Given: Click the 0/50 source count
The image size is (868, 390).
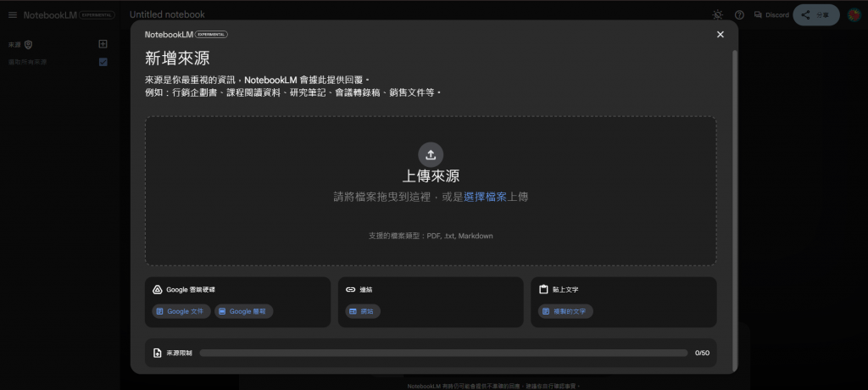Looking at the screenshot, I should (702, 353).
